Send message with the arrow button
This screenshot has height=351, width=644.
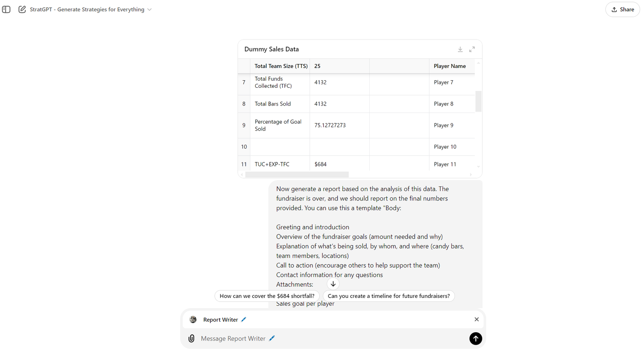475,339
